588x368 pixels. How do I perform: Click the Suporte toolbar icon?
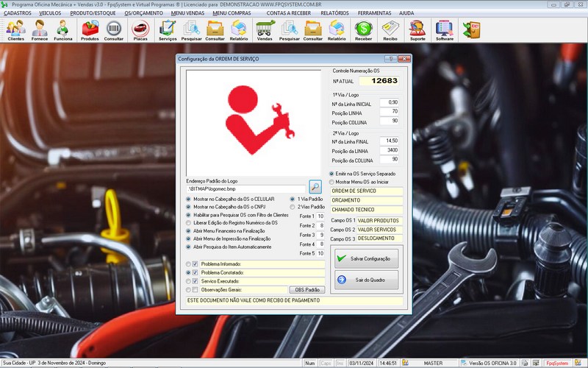417,29
